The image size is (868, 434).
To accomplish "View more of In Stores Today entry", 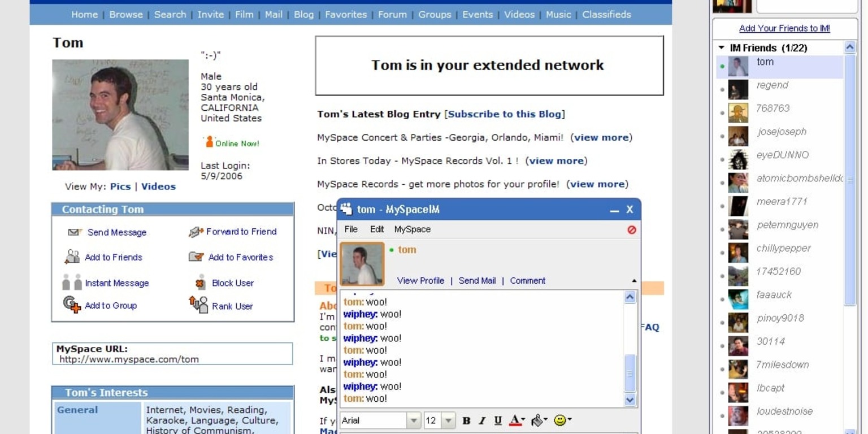I will [x=557, y=160].
